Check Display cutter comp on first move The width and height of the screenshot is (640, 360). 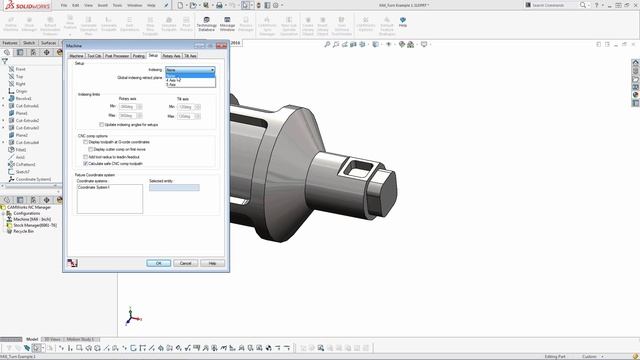(91, 149)
